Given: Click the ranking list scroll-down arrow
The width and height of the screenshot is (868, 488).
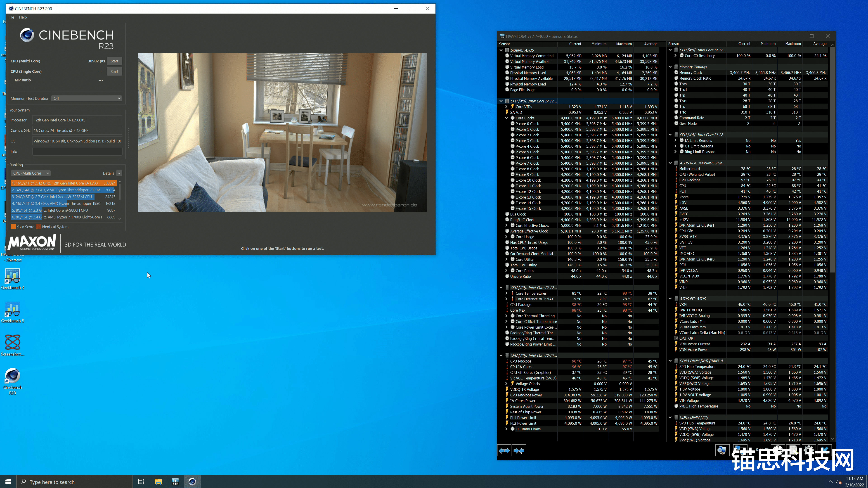Looking at the screenshot, I should pyautogui.click(x=120, y=219).
